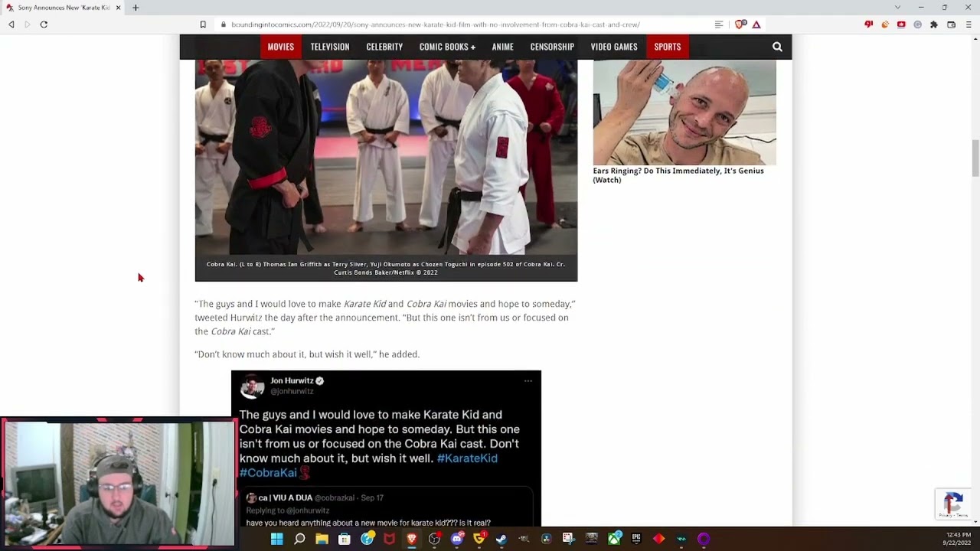The height and width of the screenshot is (551, 980).
Task: Close the Sony Announces New Karate Kid tab
Action: pyautogui.click(x=118, y=8)
